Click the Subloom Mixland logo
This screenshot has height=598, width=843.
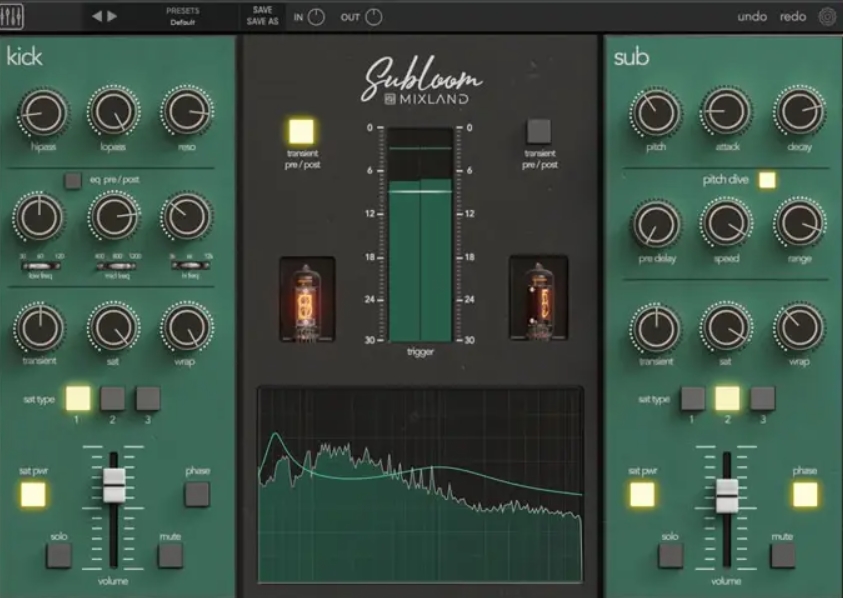tap(423, 82)
